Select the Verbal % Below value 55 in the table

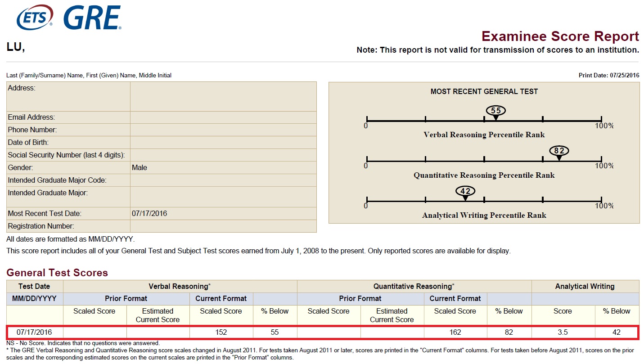coord(275,333)
